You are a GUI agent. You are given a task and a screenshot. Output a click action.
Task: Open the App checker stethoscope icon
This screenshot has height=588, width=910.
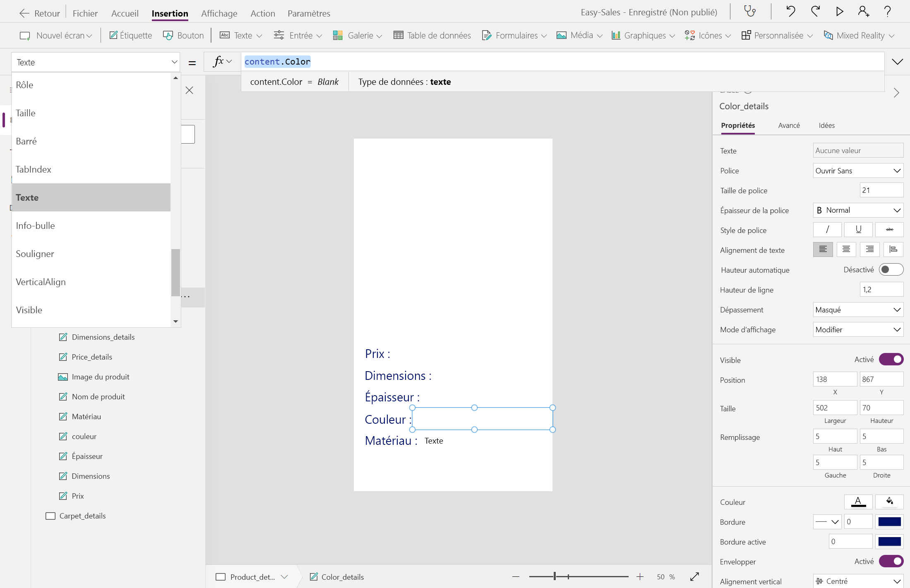click(750, 11)
